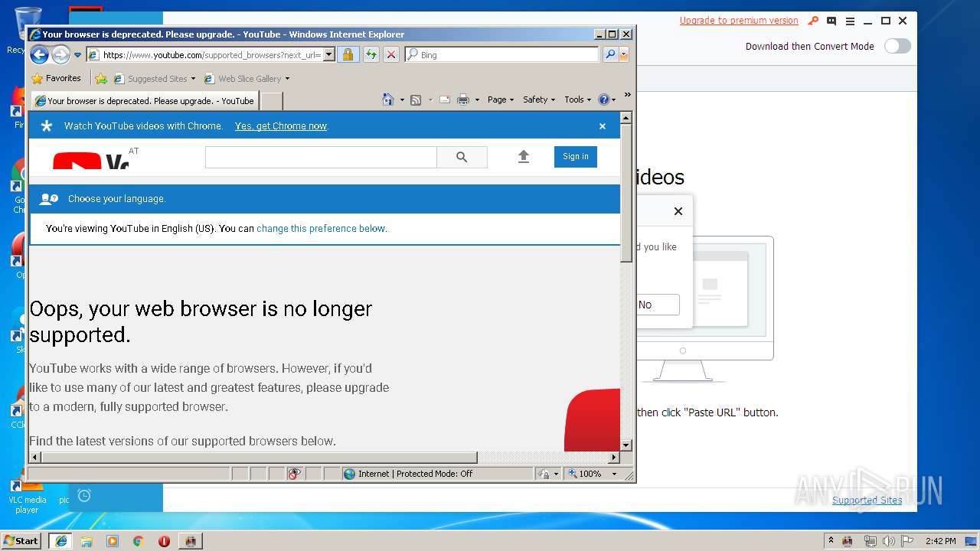Open the Tools menu
Image resolution: width=980 pixels, height=551 pixels.
pos(578,99)
